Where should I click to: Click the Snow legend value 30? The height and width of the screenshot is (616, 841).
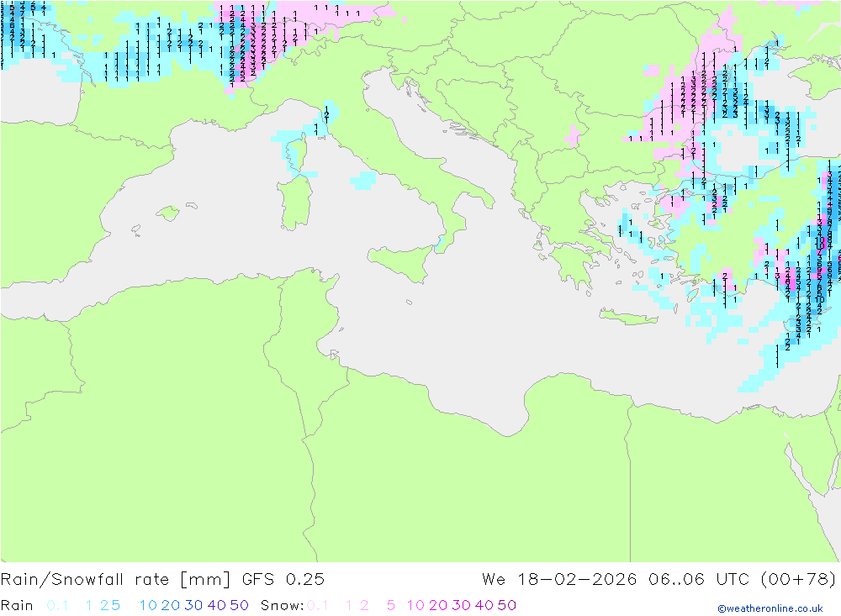461,605
